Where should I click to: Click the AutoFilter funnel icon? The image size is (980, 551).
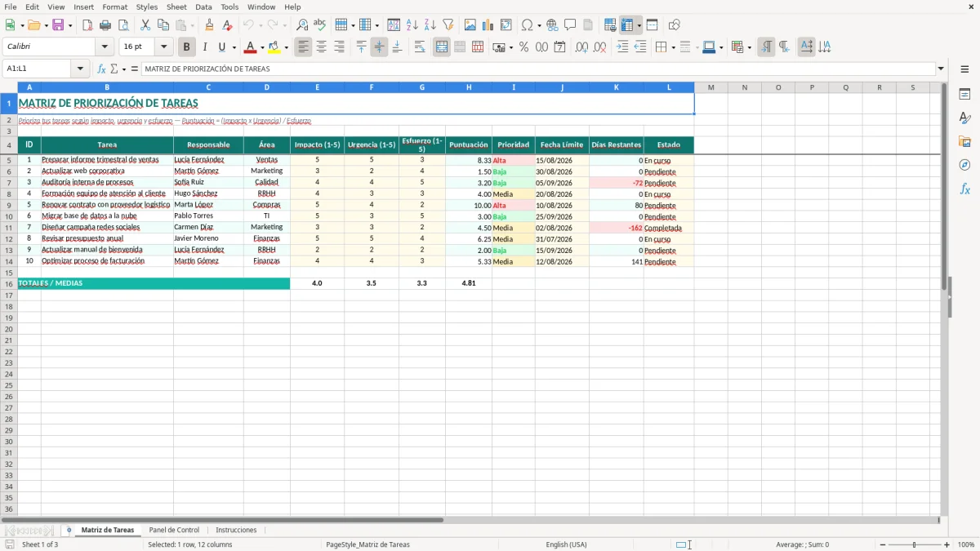(448, 25)
